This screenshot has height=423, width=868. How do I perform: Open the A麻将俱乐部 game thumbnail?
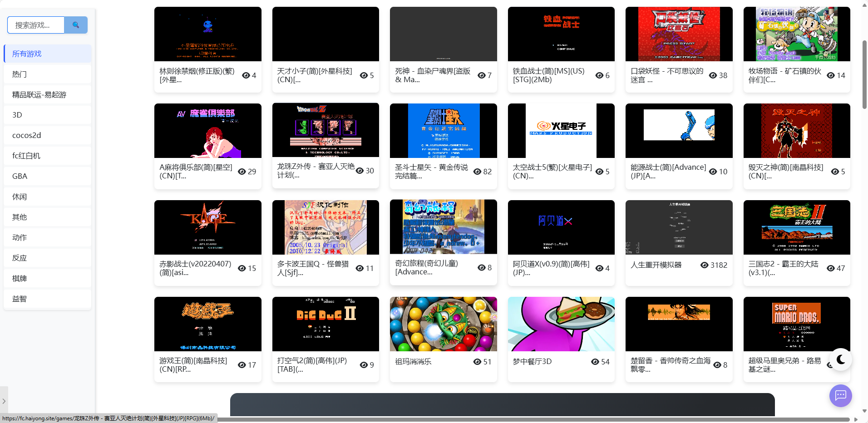(x=208, y=131)
